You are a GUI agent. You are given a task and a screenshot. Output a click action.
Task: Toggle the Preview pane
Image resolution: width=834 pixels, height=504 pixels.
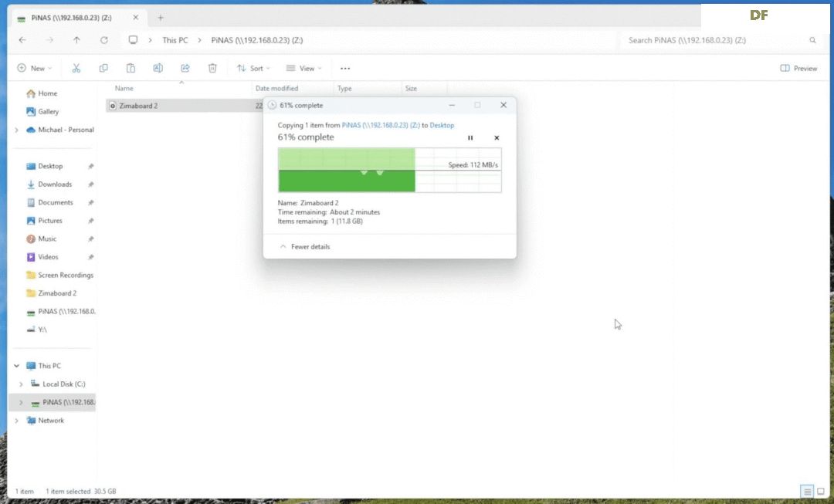(798, 68)
